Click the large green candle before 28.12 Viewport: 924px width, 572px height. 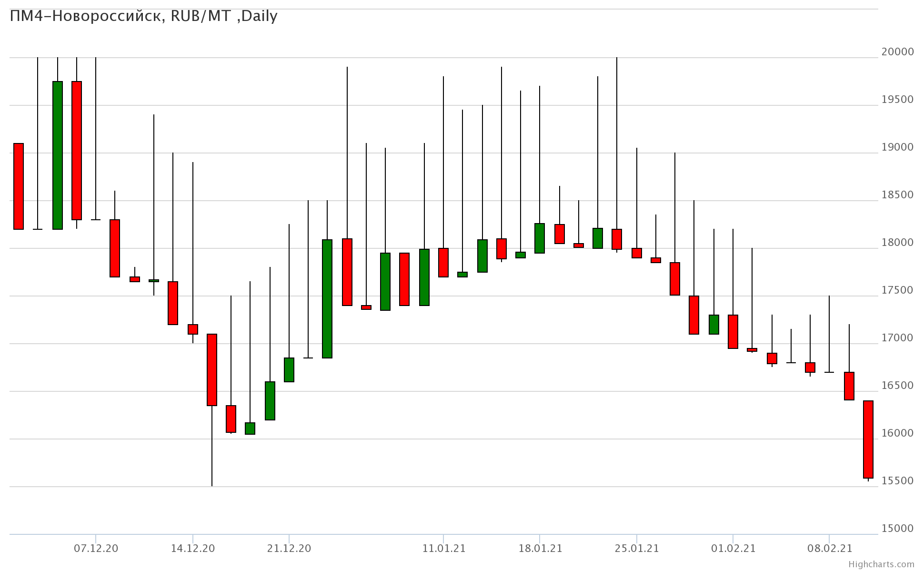(x=327, y=298)
